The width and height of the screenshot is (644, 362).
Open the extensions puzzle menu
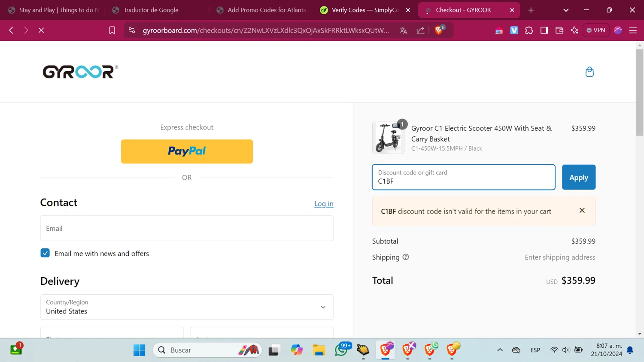[x=529, y=30]
